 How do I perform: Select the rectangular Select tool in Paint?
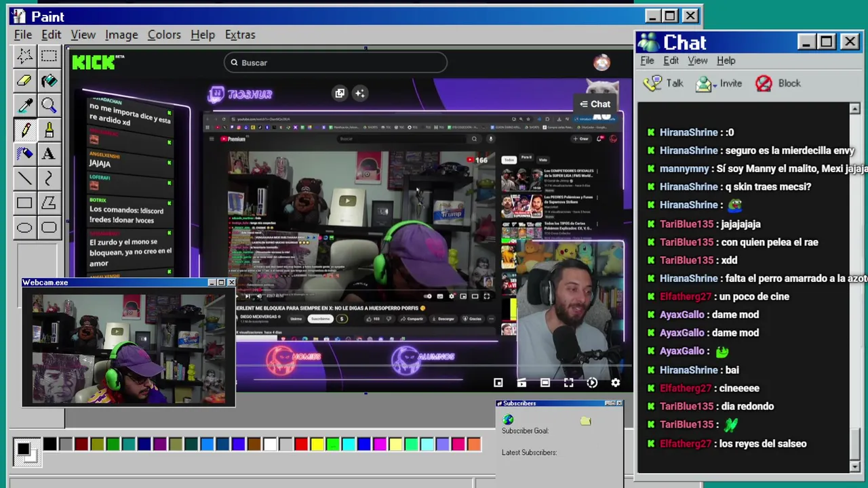click(x=49, y=56)
